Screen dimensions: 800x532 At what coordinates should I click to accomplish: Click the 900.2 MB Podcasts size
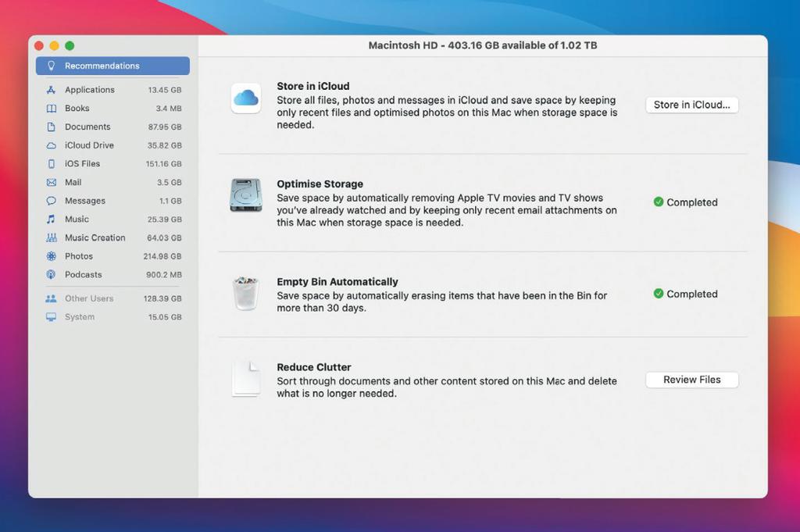coord(164,274)
